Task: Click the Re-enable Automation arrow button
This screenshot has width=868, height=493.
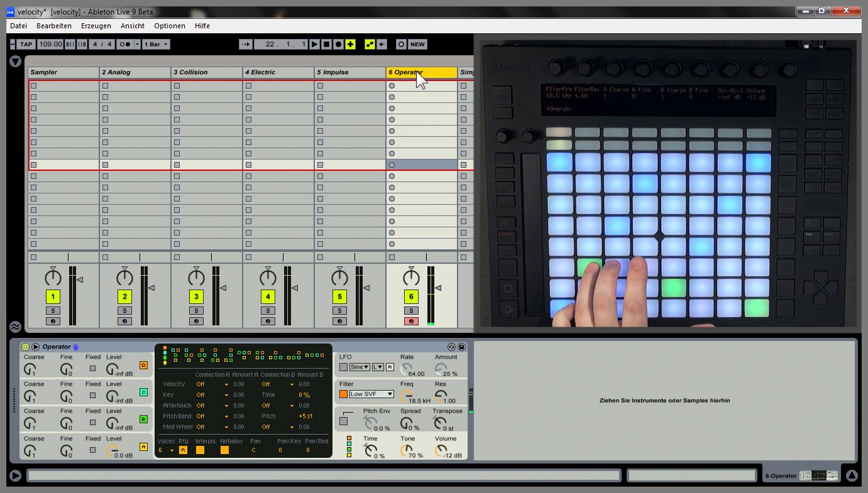Action: pos(382,44)
